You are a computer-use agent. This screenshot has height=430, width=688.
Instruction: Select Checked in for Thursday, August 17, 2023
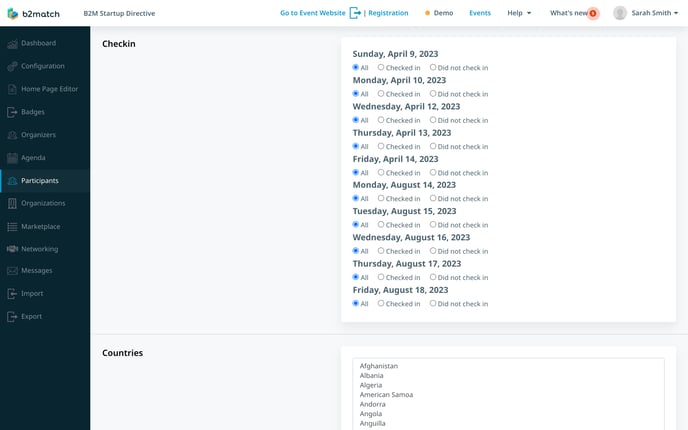[x=381, y=277]
